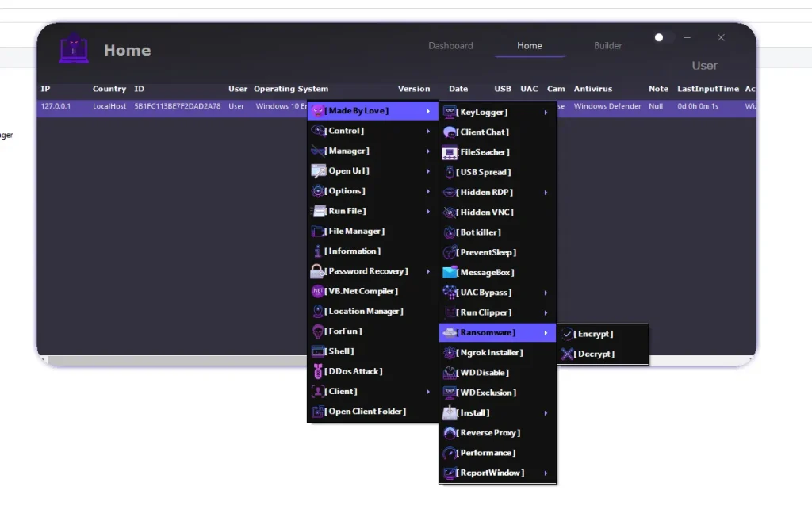Click the Ngrok Installer entry
The height and width of the screenshot is (521, 812).
(487, 352)
